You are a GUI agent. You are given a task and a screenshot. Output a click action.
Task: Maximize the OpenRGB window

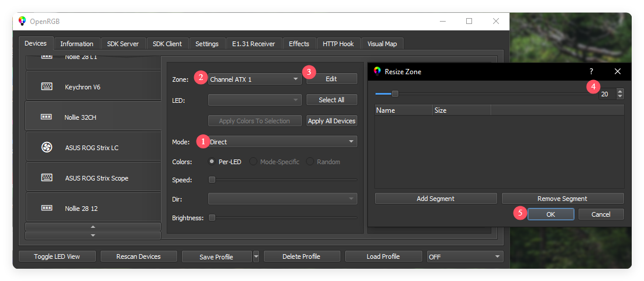click(x=469, y=22)
